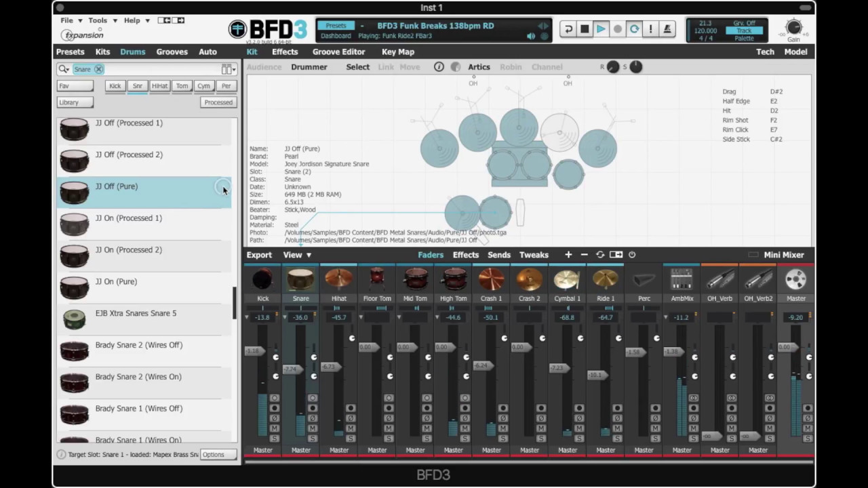
Task: Remove the Snare search tag
Action: click(x=98, y=69)
